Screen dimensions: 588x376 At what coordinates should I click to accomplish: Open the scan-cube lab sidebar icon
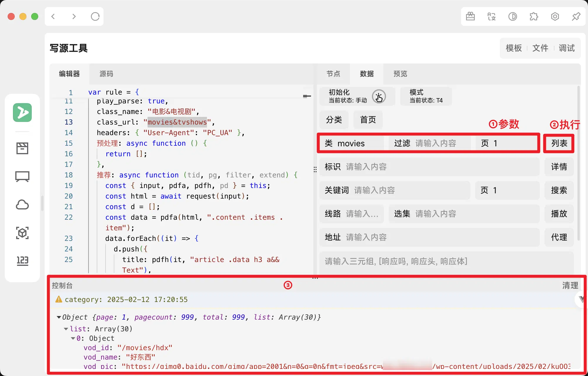click(x=22, y=233)
